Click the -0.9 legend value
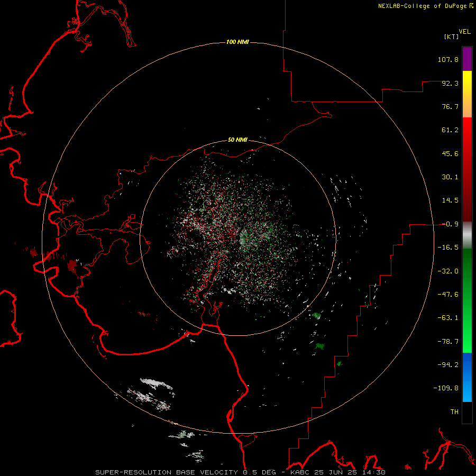The height and width of the screenshot is (476, 476). coord(450,224)
